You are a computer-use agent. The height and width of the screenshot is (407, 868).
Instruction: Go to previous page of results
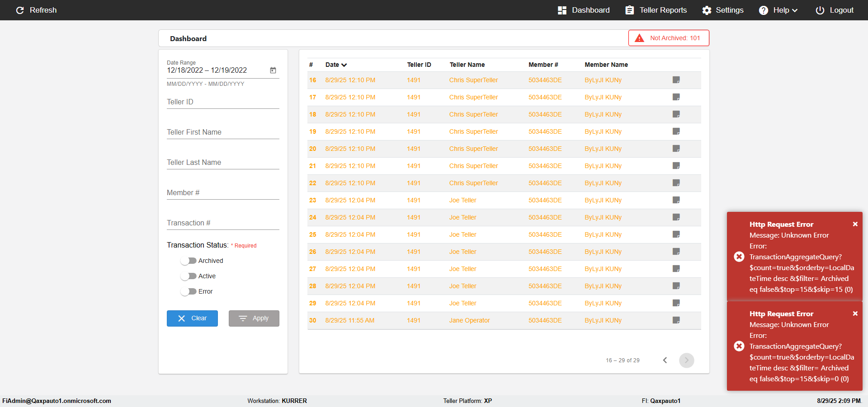click(x=665, y=360)
